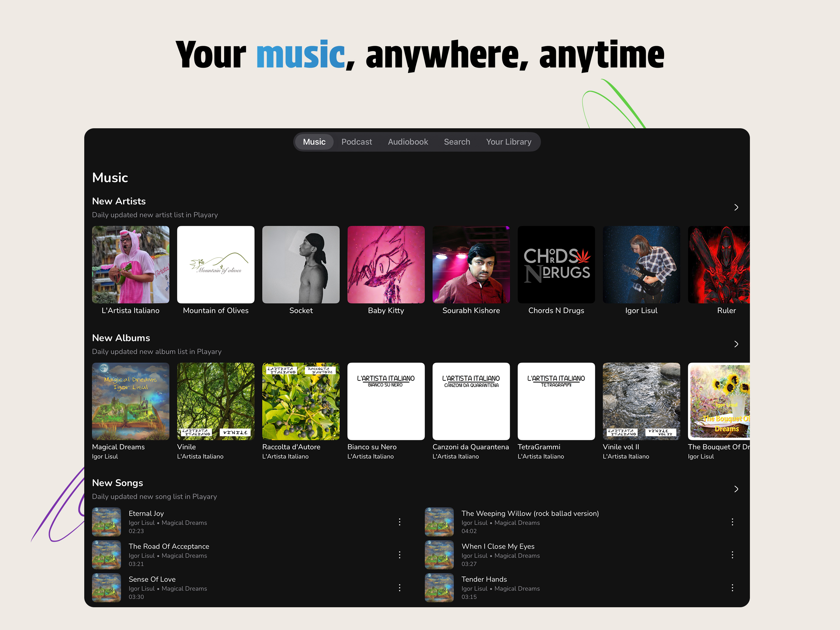Viewport: 840px width, 630px height.
Task: Open more options for Sense Of Love
Action: [399, 588]
